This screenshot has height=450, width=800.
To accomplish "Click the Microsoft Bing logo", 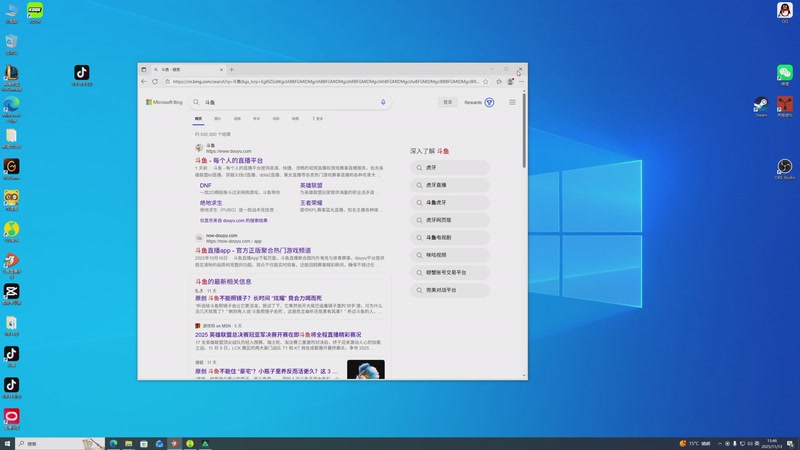I will click(164, 102).
